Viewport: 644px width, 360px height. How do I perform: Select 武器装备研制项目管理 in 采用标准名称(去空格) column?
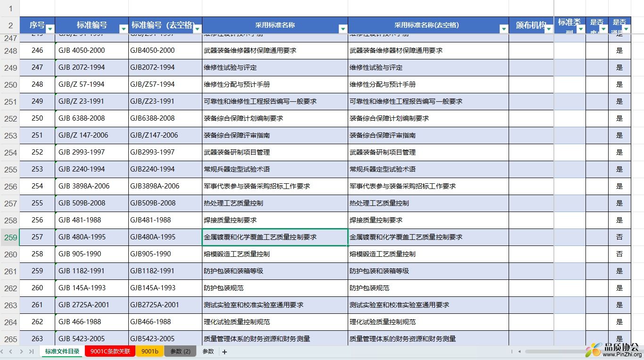[x=428, y=152]
